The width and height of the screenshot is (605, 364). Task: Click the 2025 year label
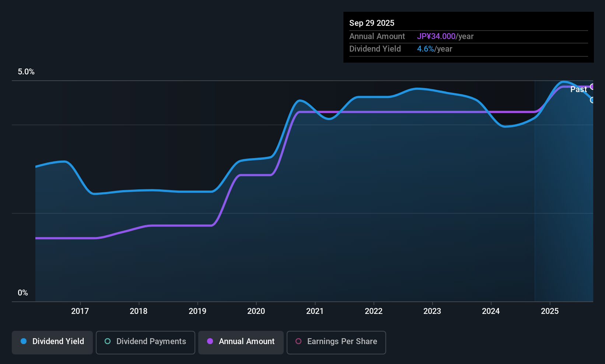550,311
